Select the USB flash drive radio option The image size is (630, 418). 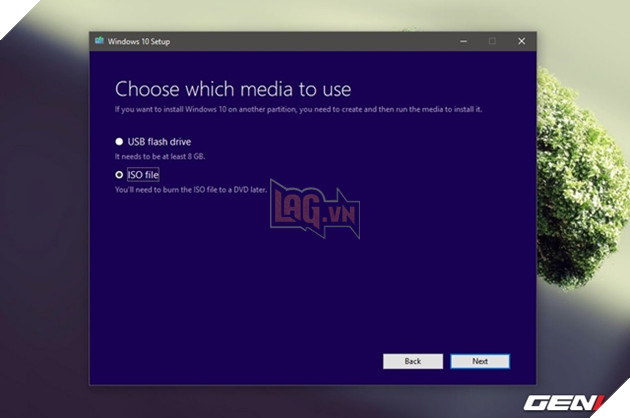(x=119, y=141)
